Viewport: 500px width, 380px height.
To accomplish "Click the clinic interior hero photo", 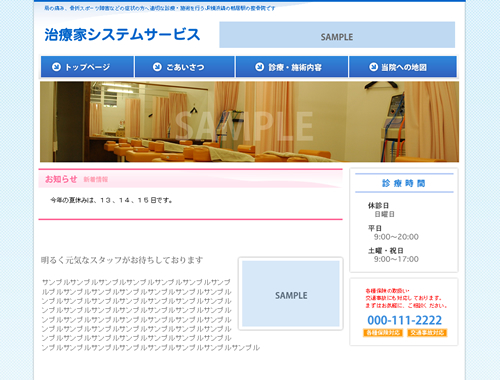I will (249, 122).
